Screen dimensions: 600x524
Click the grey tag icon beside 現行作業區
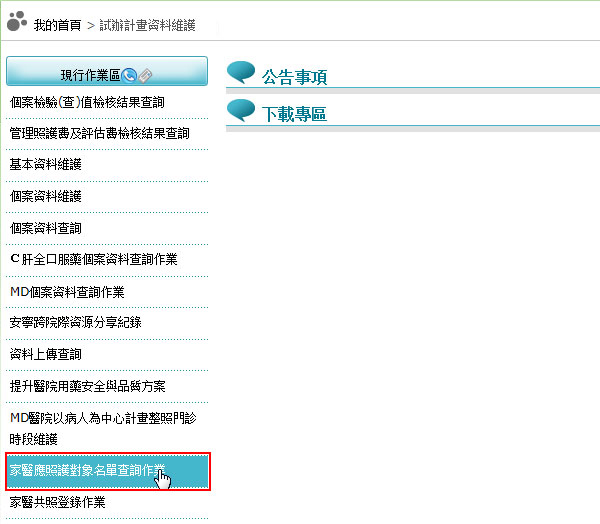coord(145,75)
